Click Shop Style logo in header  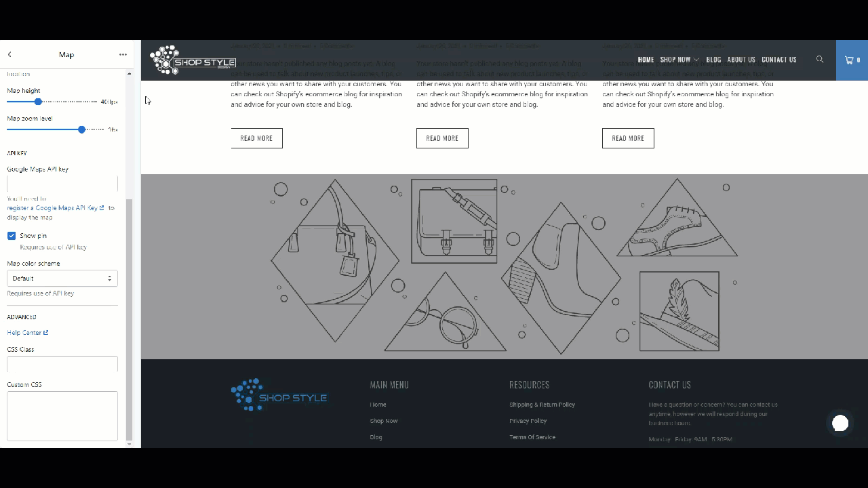(x=193, y=60)
